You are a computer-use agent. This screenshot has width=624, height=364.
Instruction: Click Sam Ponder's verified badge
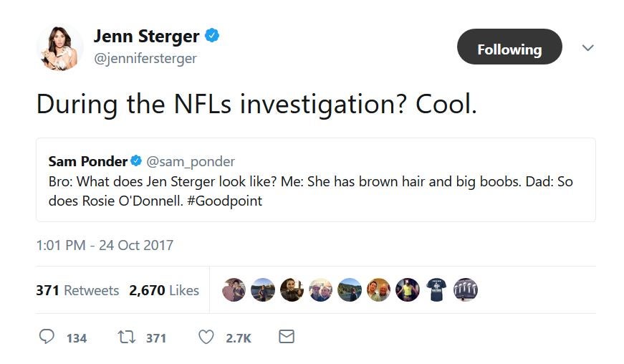136,161
